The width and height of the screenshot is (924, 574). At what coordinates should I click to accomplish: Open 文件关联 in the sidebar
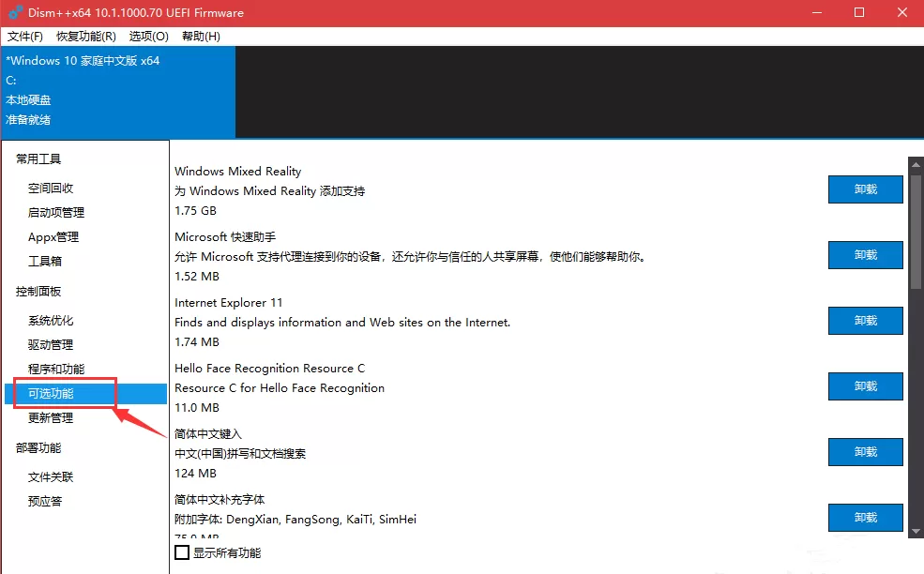pyautogui.click(x=51, y=476)
